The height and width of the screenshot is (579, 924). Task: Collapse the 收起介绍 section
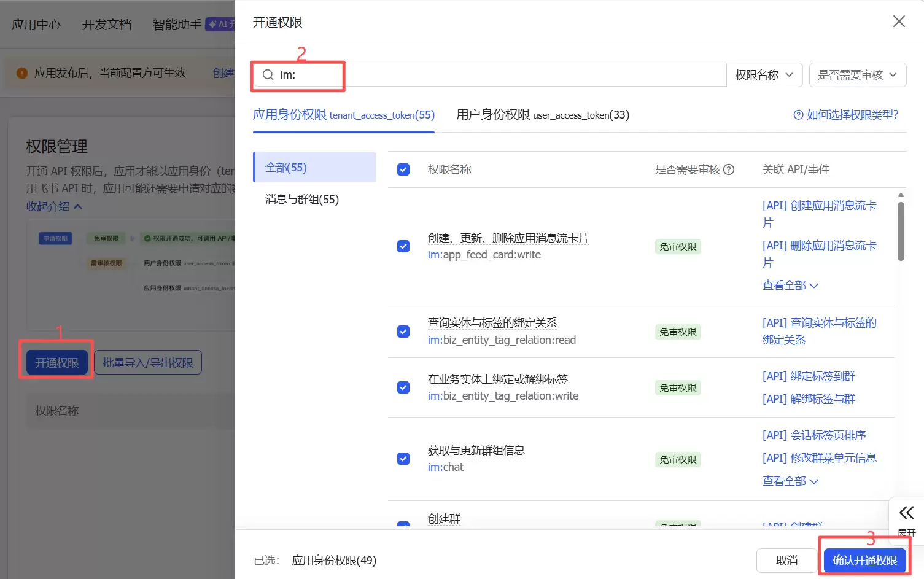(x=54, y=206)
